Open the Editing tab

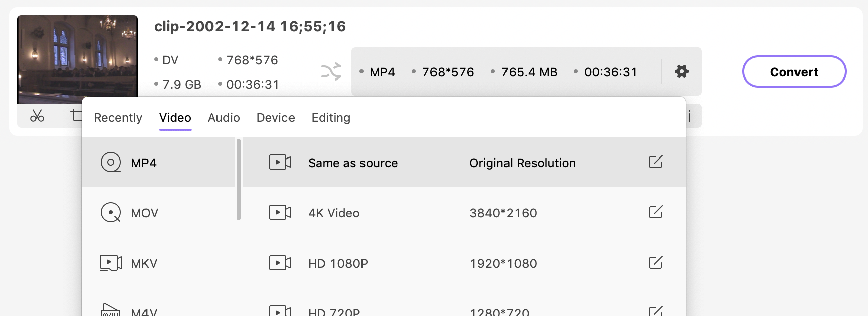tap(330, 118)
